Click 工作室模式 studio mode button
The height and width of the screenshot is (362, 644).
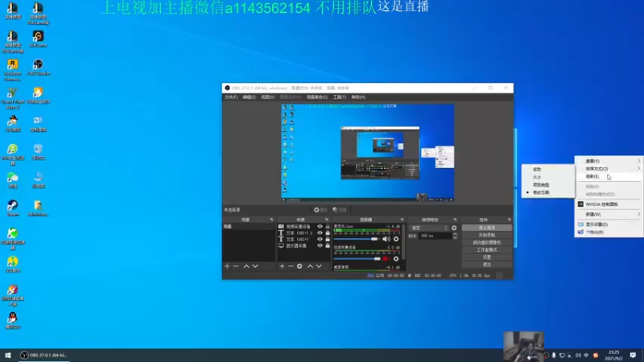pos(487,250)
